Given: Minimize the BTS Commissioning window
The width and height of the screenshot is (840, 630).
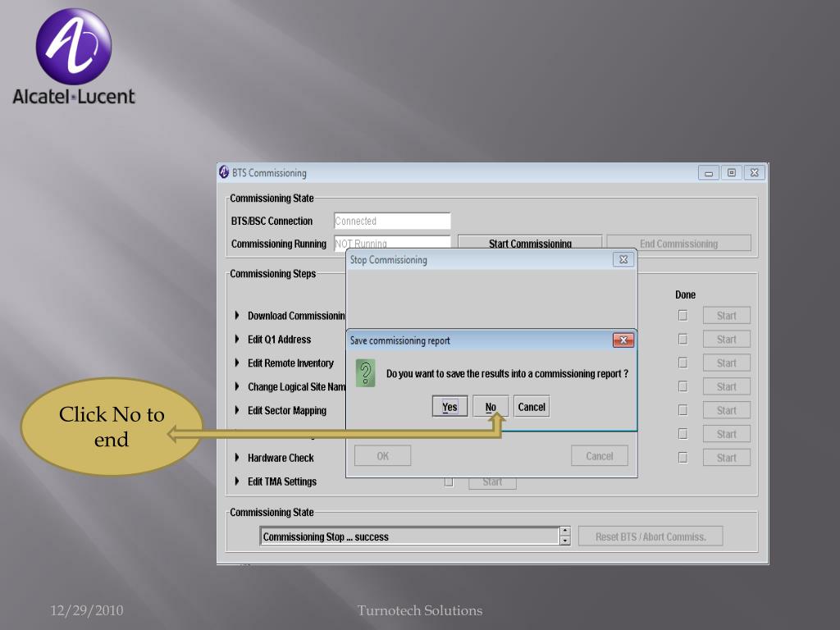Looking at the screenshot, I should click(708, 172).
